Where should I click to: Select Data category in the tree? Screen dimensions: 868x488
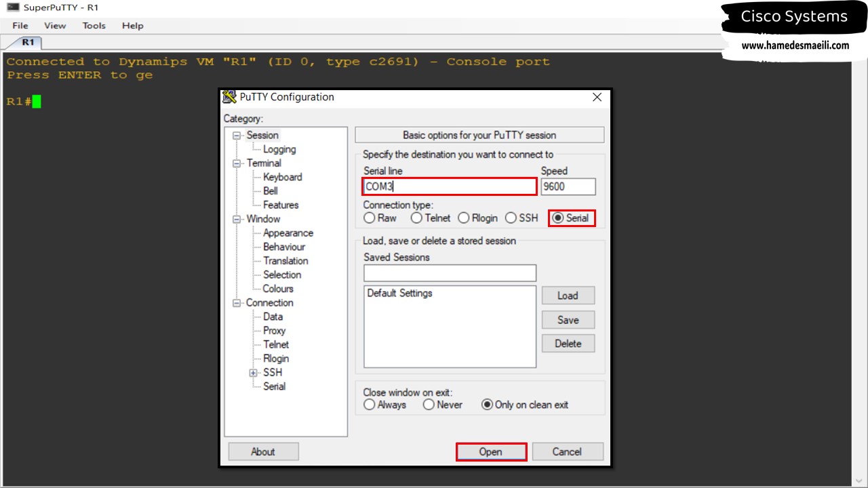pos(273,317)
